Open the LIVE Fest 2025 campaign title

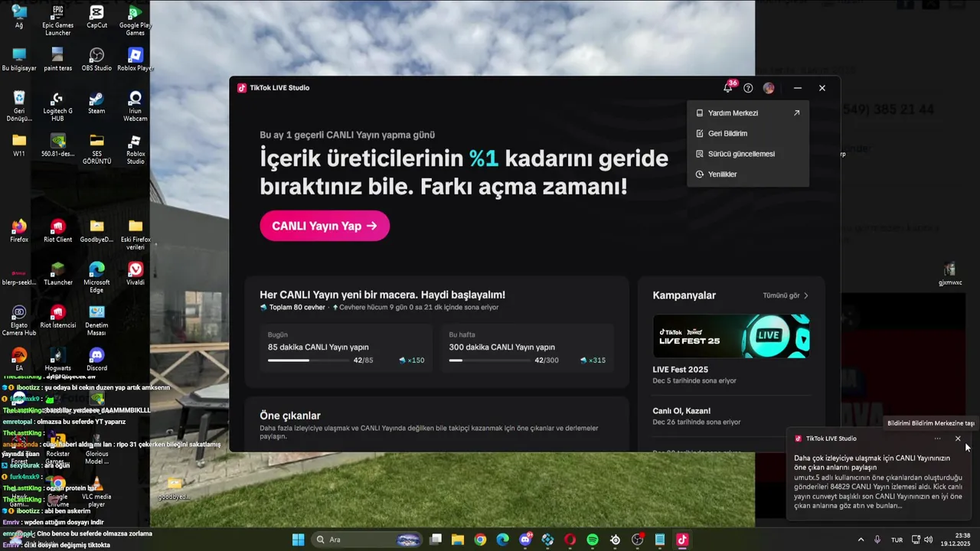pos(680,370)
